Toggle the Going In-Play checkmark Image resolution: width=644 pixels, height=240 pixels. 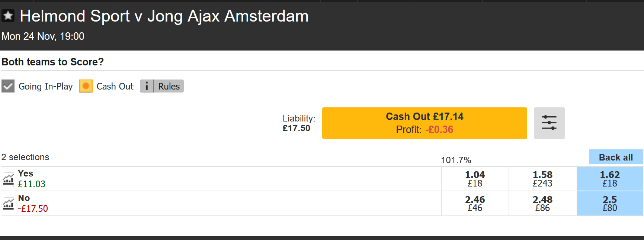(8, 86)
